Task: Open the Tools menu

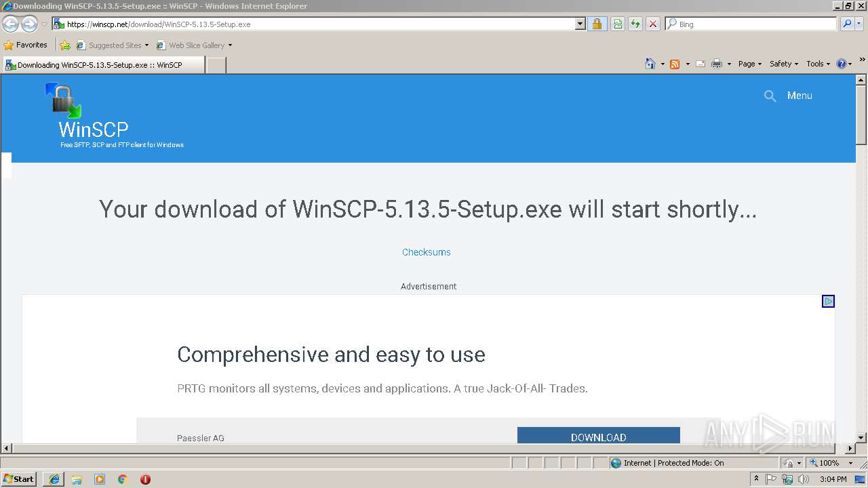Action: coord(818,64)
